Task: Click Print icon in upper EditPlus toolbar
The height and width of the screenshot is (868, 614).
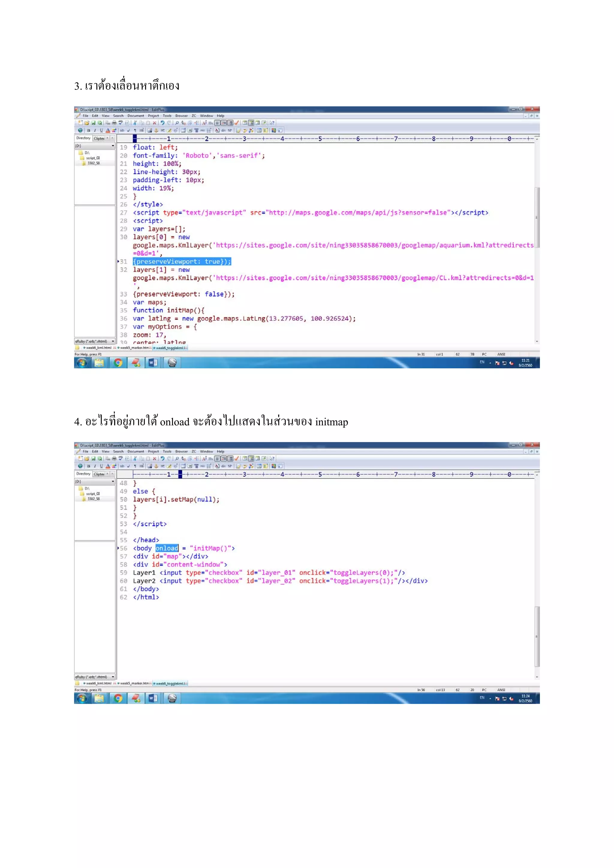Action: [x=114, y=123]
